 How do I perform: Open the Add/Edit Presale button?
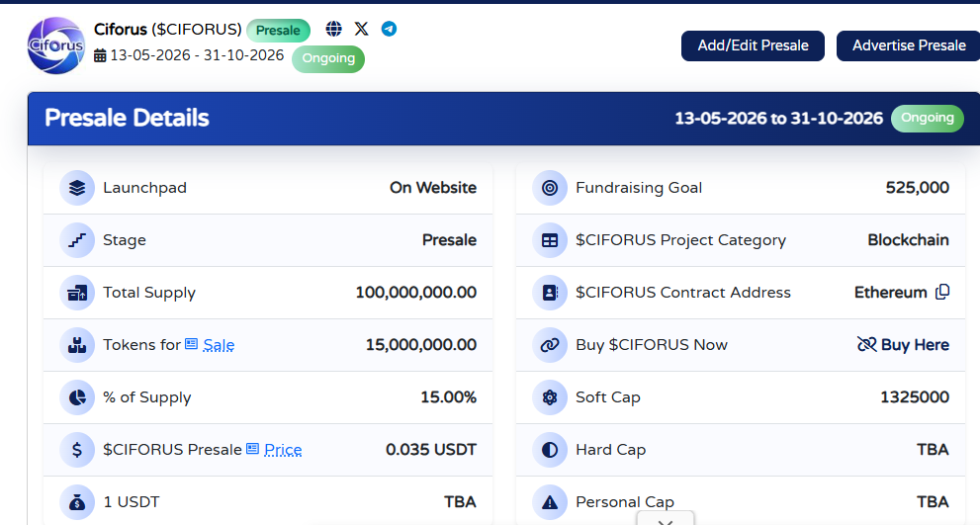(x=753, y=45)
